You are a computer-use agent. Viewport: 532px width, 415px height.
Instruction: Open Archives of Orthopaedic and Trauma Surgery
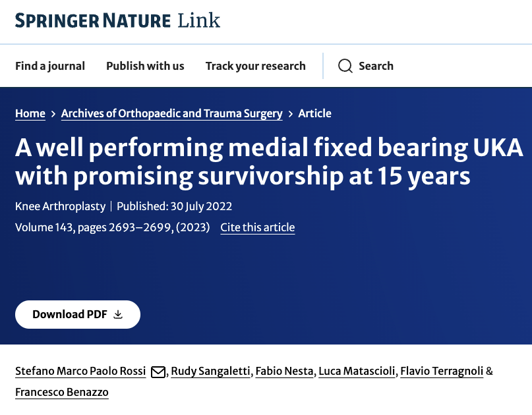point(171,113)
